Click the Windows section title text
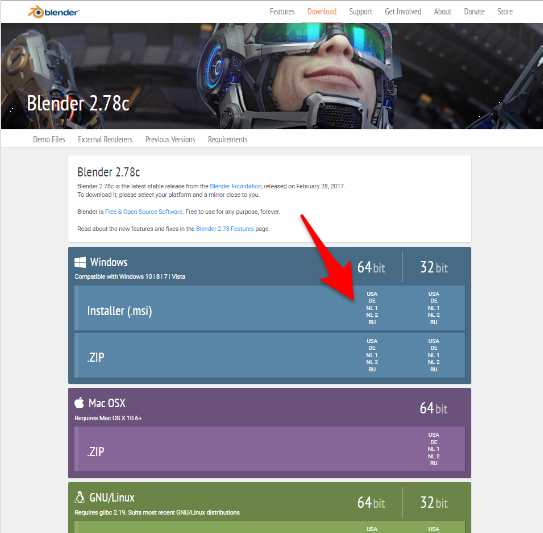543x533 pixels. point(109,262)
